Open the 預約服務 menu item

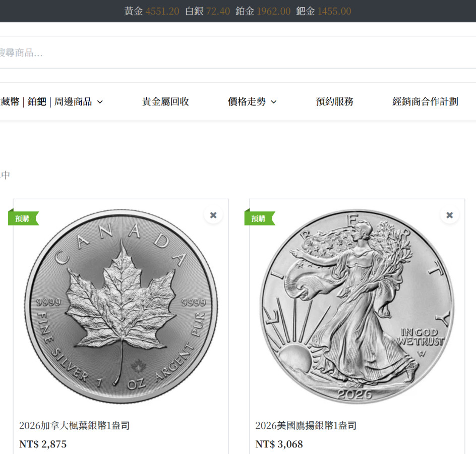[x=334, y=101]
